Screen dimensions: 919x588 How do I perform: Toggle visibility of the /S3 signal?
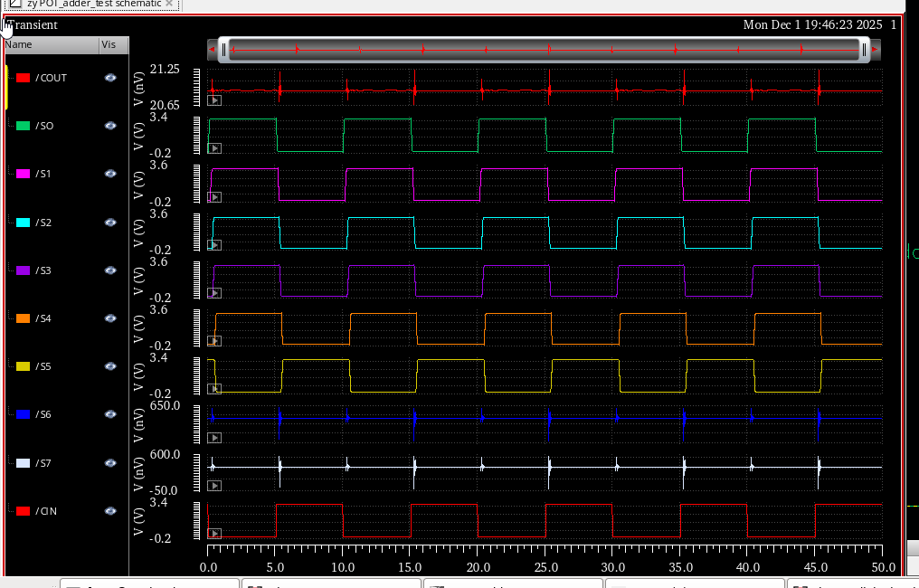point(110,270)
